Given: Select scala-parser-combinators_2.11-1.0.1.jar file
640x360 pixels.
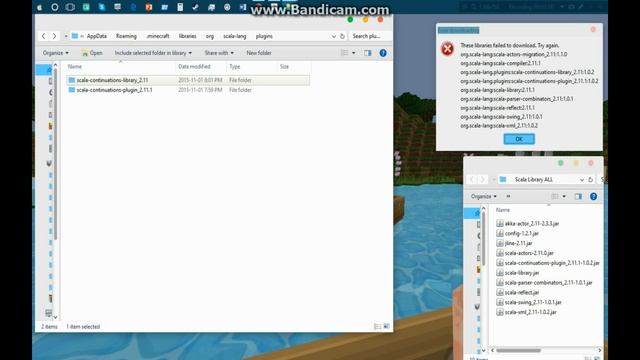Looking at the screenshot, I should coord(544,282).
